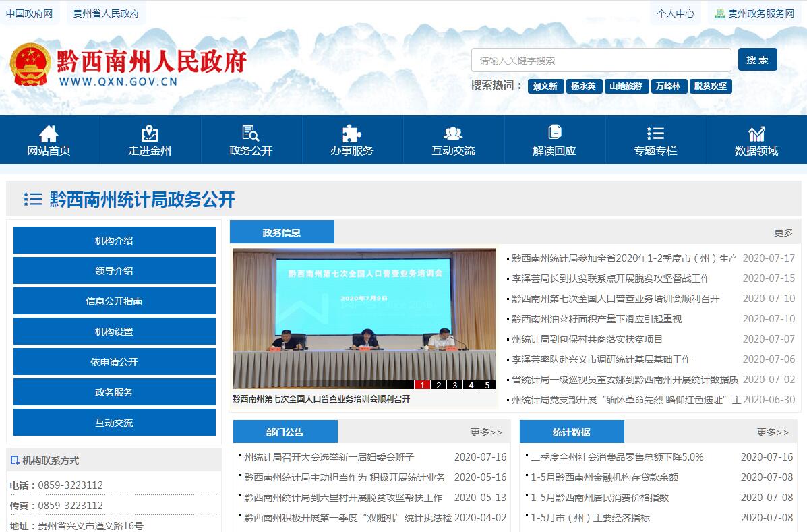The width and height of the screenshot is (807, 532).
Task: Click the 政务公开 document search icon
Action: pos(251,133)
